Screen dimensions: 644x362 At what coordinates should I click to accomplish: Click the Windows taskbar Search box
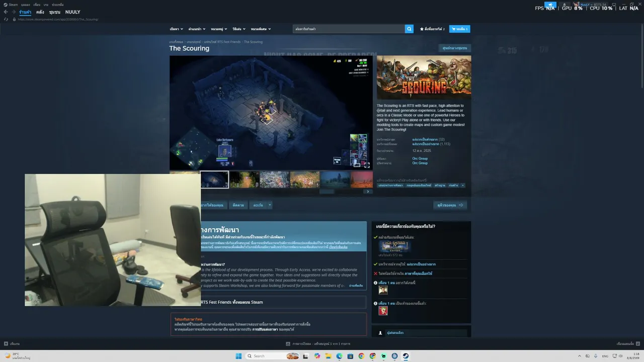[272, 356]
